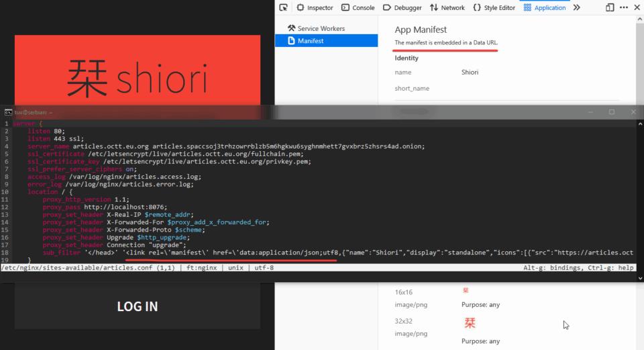Select Manifest in application sidebar
The height and width of the screenshot is (350, 644).
[x=326, y=41]
